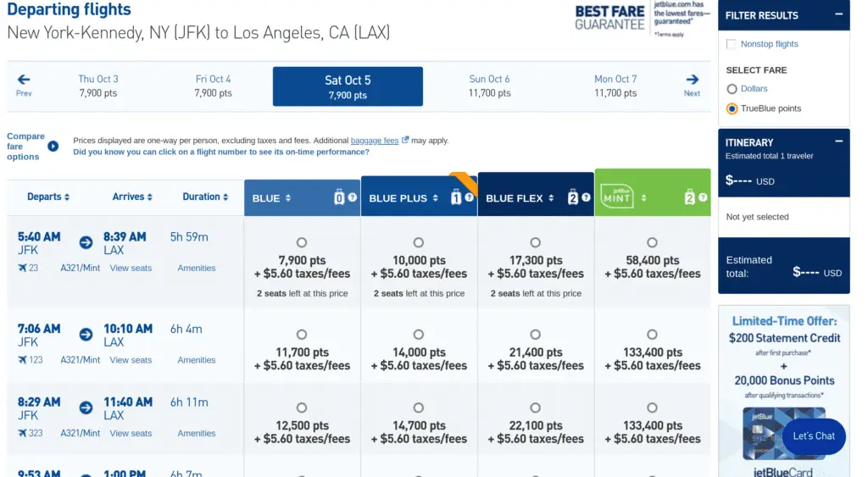This screenshot has width=868, height=477.
Task: Click the Blue Flex two-bag luggage icon
Action: tap(573, 197)
